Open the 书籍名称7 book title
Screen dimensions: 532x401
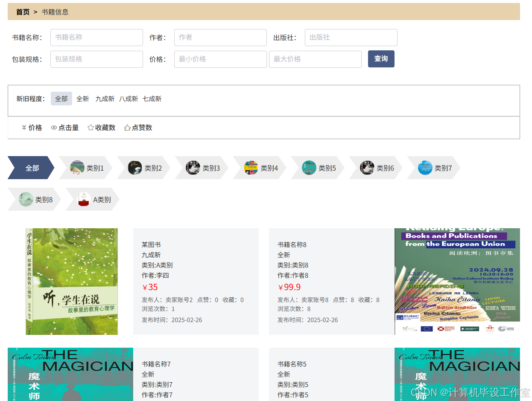pos(156,364)
